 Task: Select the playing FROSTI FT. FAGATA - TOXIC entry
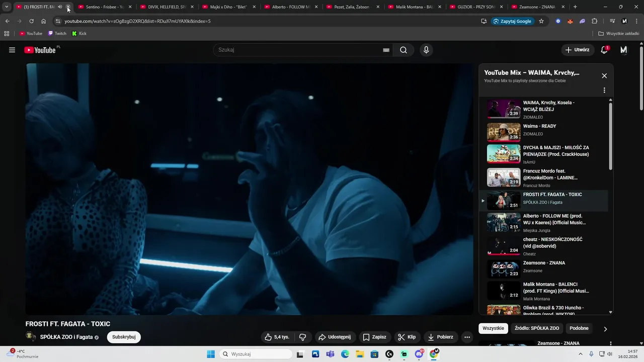tap(544, 201)
